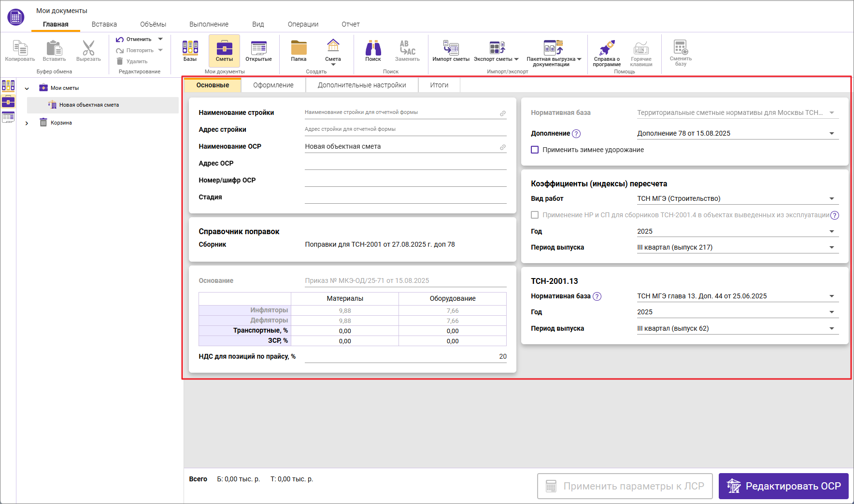Expand the Корзина tree node

pyautogui.click(x=27, y=123)
